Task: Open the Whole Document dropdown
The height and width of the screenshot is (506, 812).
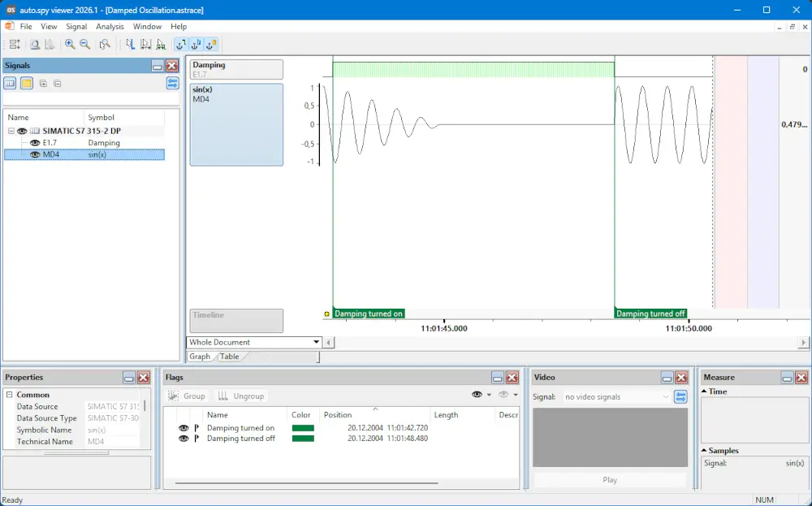Action: [x=316, y=342]
